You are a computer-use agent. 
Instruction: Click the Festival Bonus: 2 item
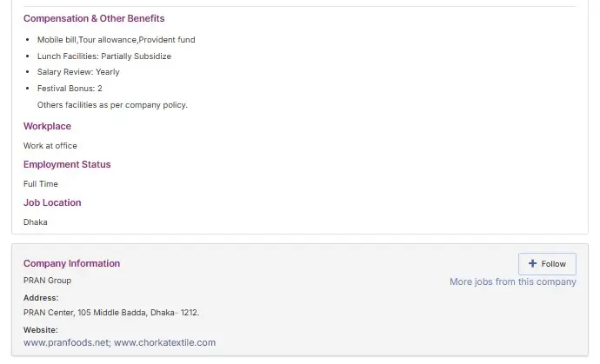point(70,89)
